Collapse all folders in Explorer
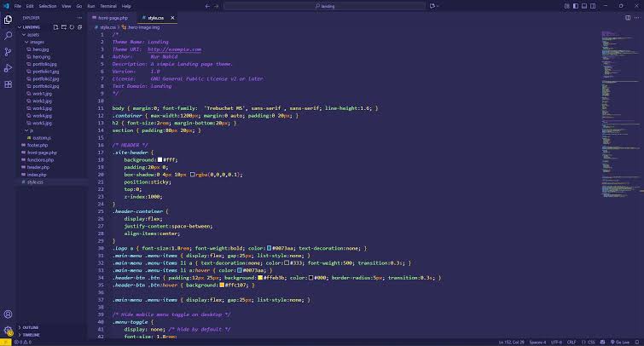Image resolution: width=644 pixels, height=346 pixels. [x=79, y=27]
